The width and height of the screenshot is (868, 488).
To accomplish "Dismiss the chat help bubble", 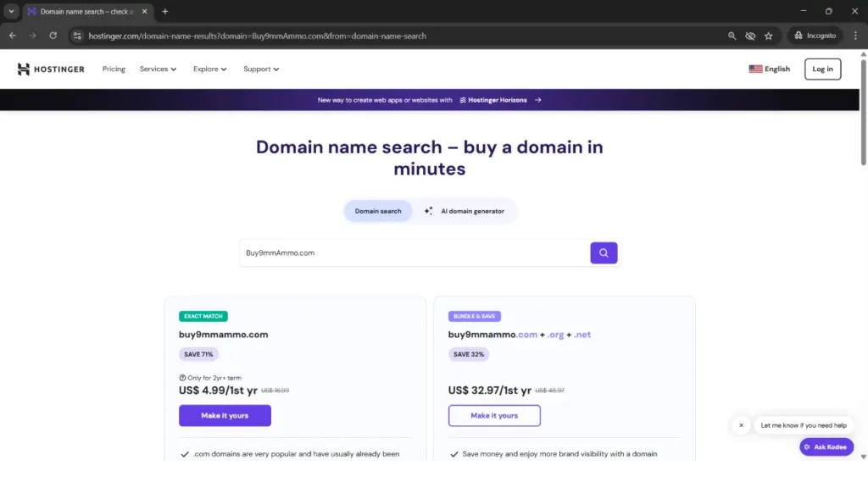I will 741,425.
